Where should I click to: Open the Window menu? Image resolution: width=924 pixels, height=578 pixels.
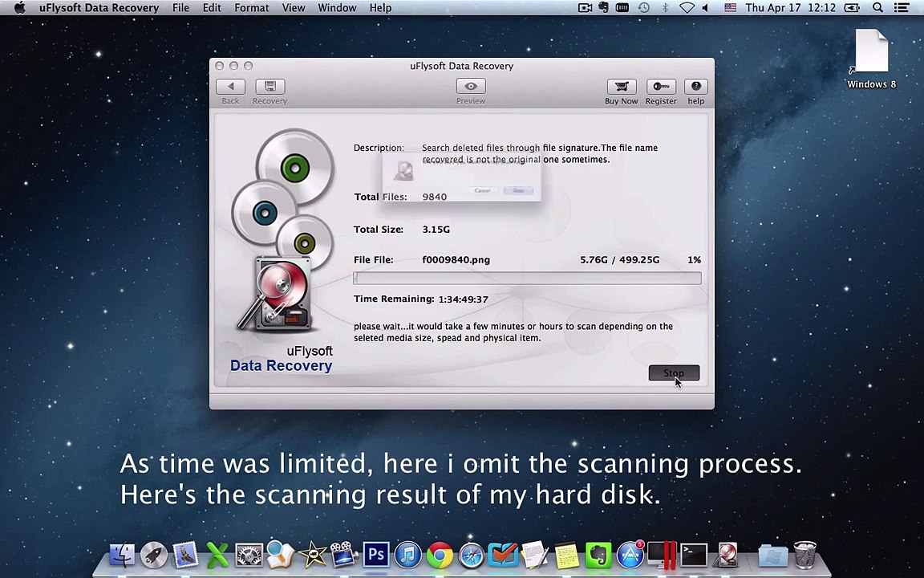point(337,8)
